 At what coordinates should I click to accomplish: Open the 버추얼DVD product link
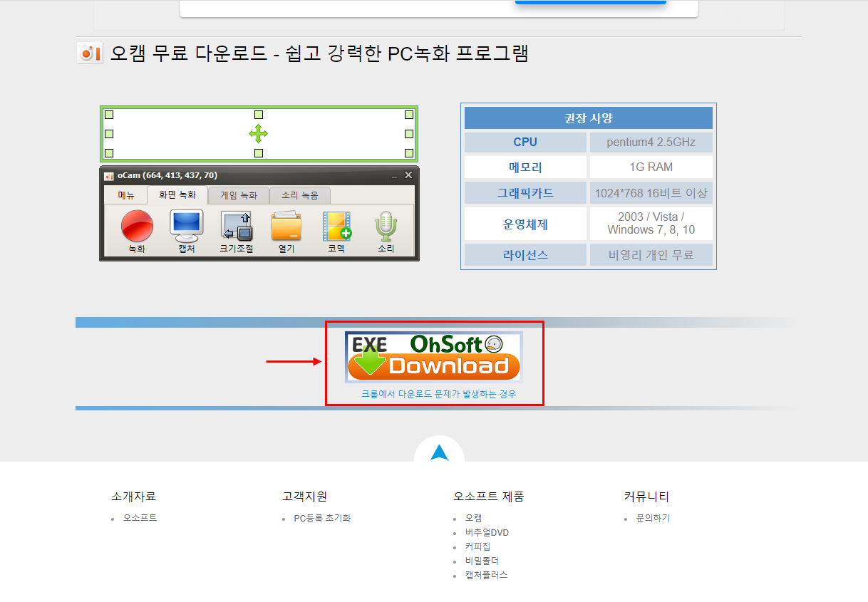tap(487, 532)
